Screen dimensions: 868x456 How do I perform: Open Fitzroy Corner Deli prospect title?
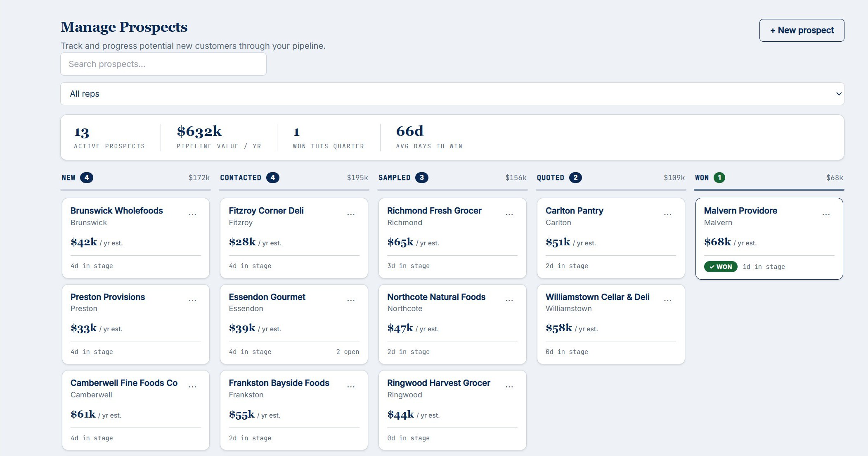coord(266,211)
